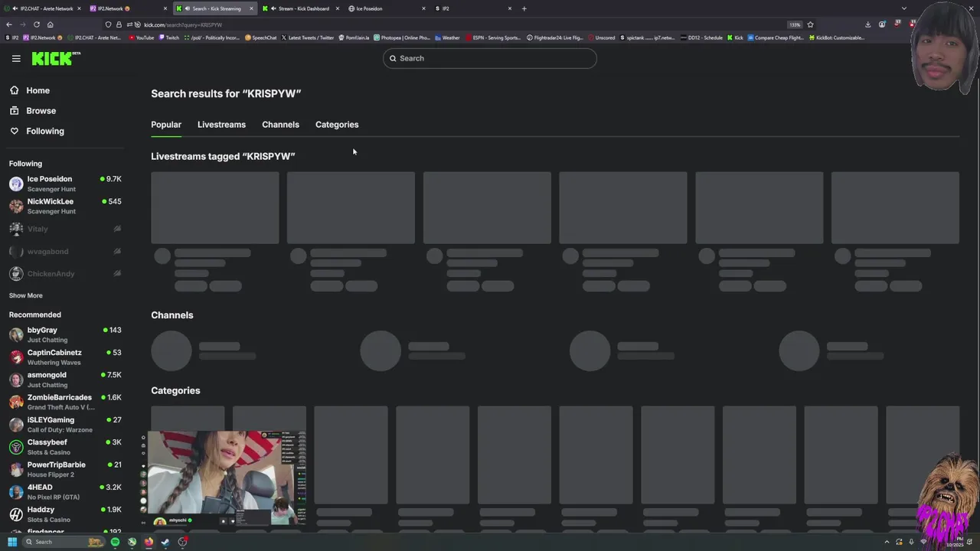Switch to Stream - Kick Dashboard browser tab
980x551 pixels.
[300, 8]
